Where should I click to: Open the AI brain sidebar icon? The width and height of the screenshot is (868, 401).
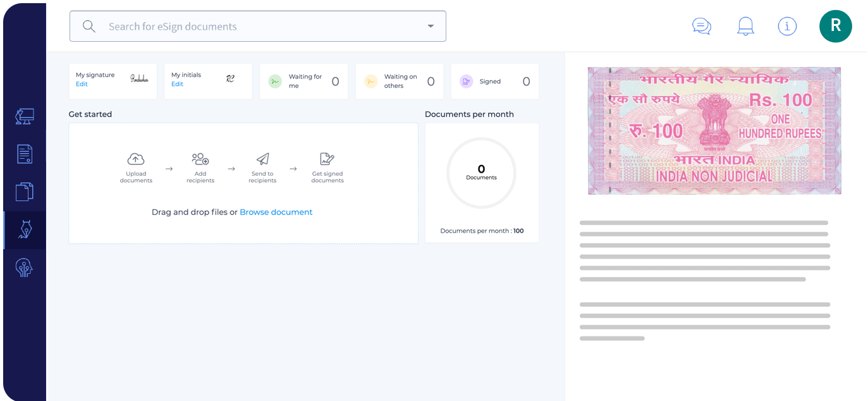tap(25, 268)
